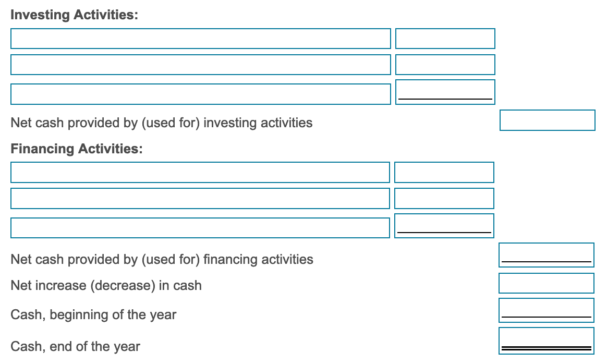
Task: Click the first Investing Activities description field
Action: click(201, 38)
